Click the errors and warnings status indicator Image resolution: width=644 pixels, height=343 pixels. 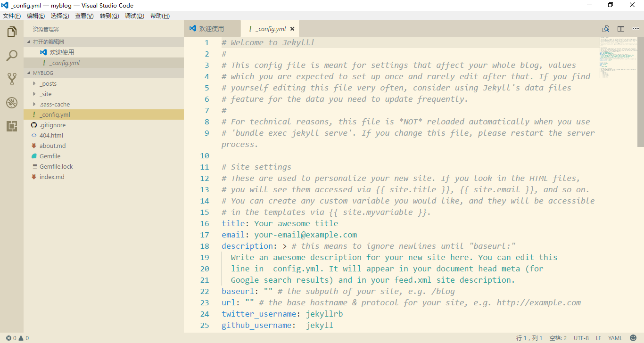17,338
